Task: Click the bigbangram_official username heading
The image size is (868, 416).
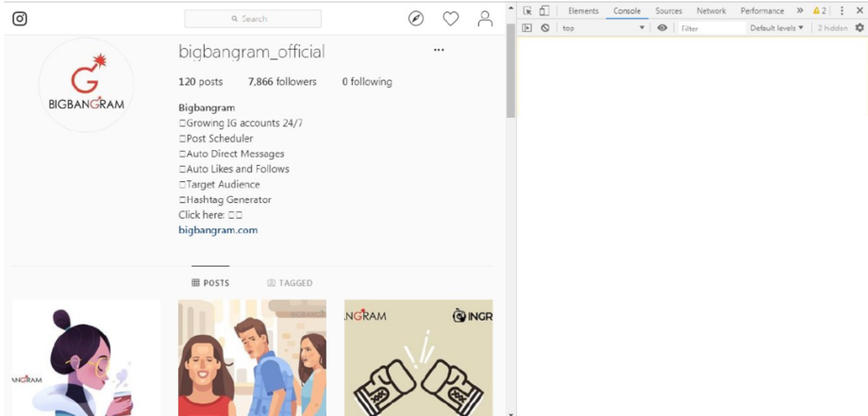Action: tap(251, 52)
